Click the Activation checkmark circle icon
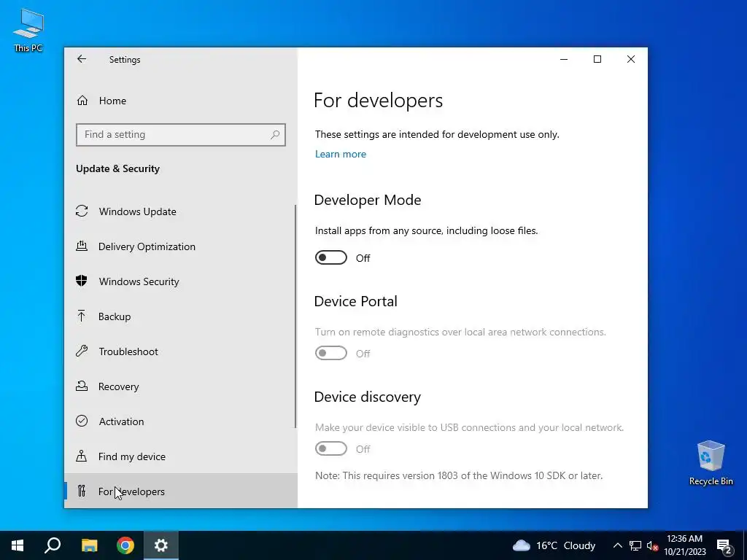747x560 pixels. [82, 421]
